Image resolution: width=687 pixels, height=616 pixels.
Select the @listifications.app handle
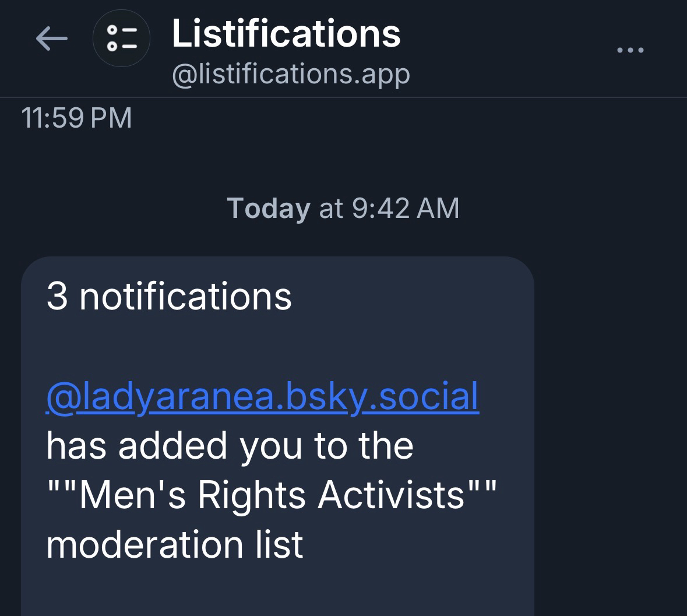click(291, 75)
